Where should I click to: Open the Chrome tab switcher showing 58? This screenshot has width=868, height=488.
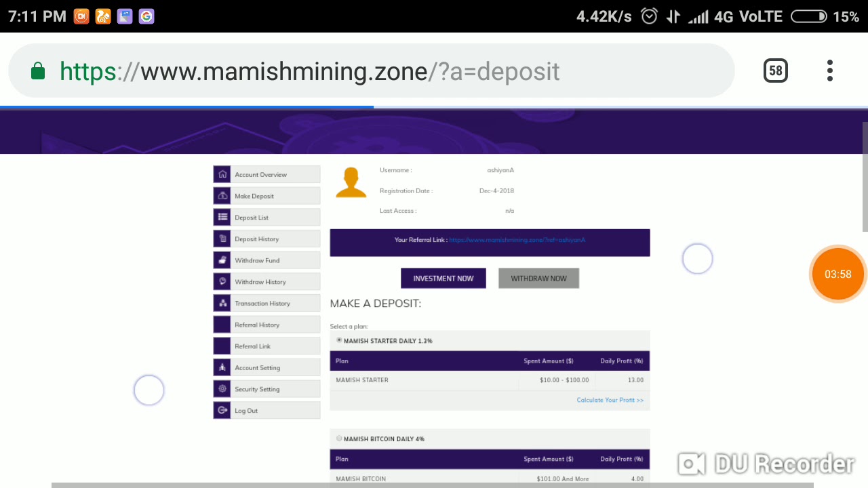(776, 70)
